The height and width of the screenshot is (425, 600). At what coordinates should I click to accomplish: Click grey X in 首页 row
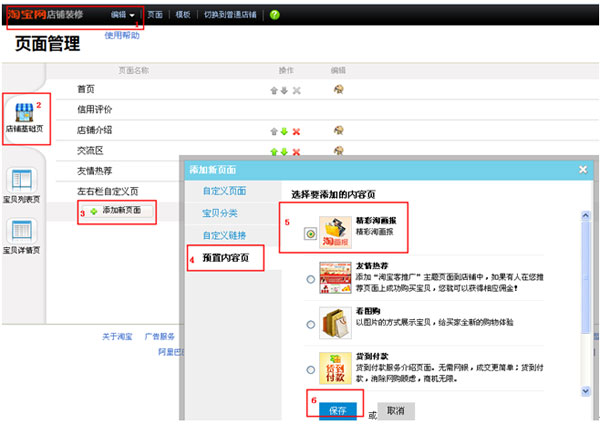(296, 91)
